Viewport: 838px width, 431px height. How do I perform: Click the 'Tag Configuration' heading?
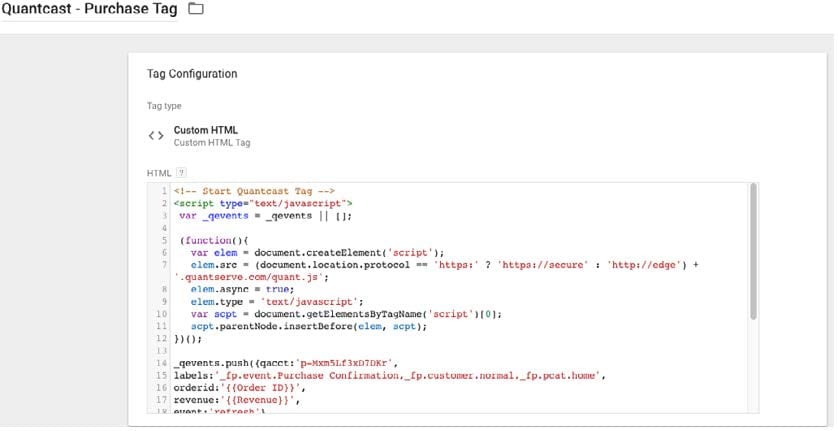[192, 74]
